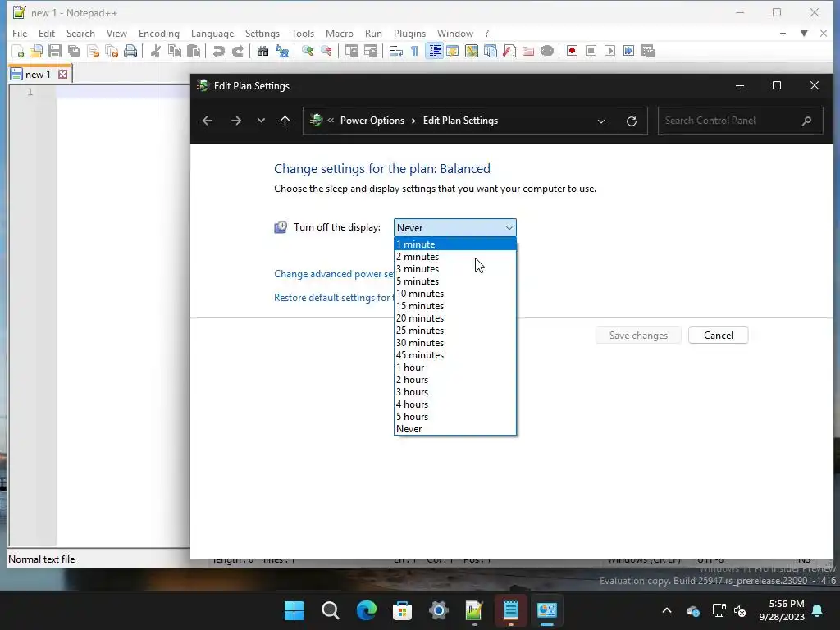Close new 1 tab with red X
840x630 pixels.
point(62,75)
